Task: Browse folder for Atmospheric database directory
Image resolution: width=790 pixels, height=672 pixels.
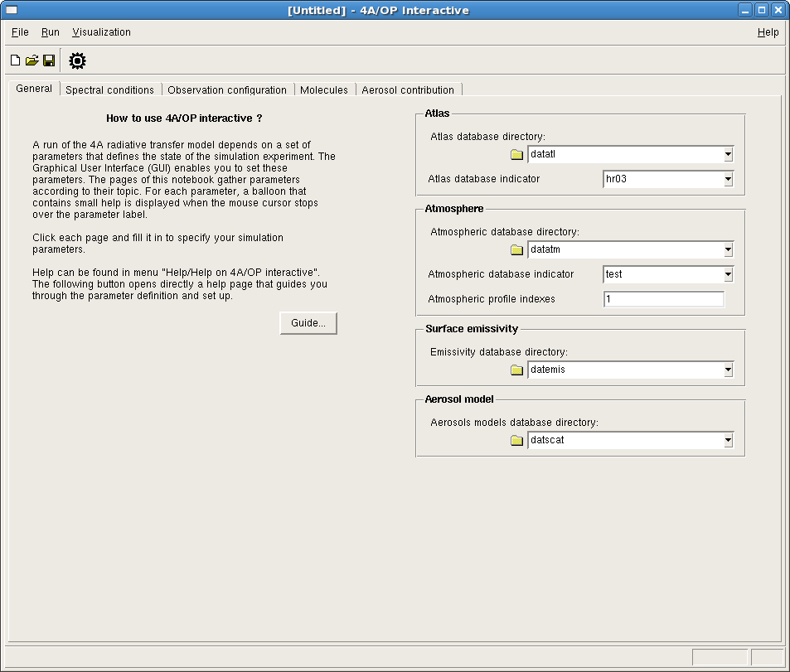Action: [516, 249]
